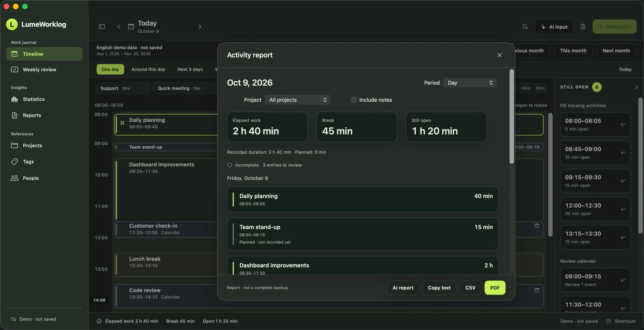644x330 pixels.
Task: Select the Daily planning report entry
Action: tap(362, 199)
